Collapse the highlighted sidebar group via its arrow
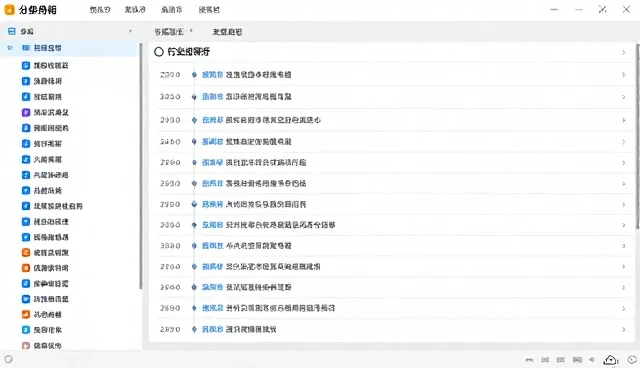The height and width of the screenshot is (368, 640). coord(10,48)
